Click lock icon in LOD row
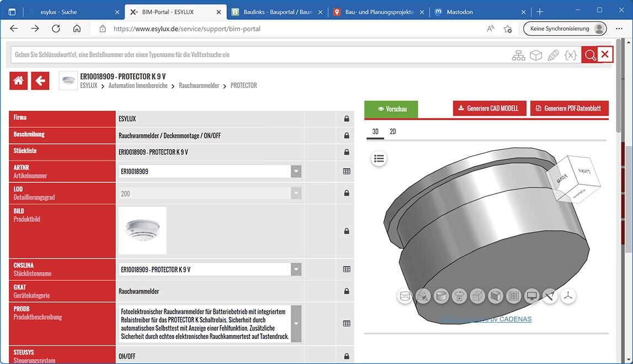This screenshot has width=633, height=364. 346,193
